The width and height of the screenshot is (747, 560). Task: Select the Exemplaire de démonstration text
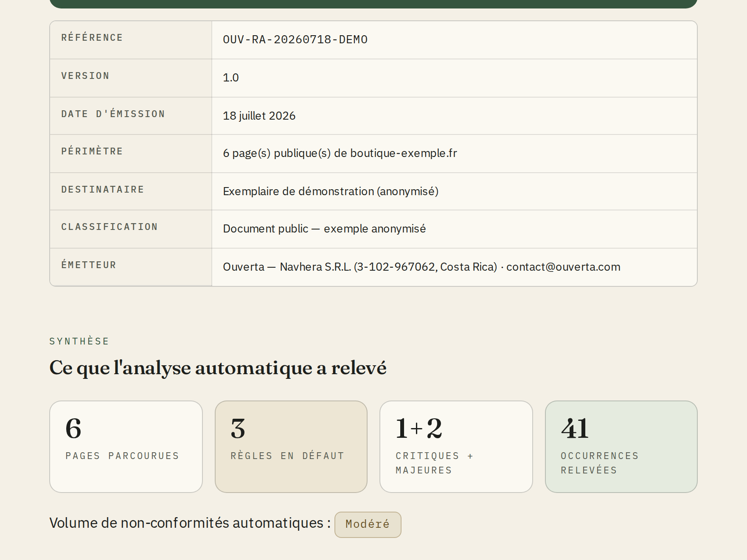(x=298, y=191)
